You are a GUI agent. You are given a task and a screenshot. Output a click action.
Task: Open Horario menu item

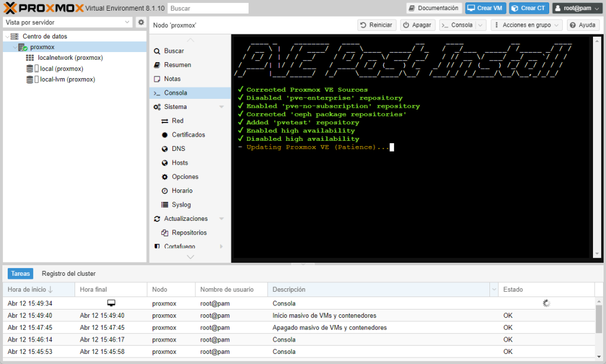[x=190, y=191]
